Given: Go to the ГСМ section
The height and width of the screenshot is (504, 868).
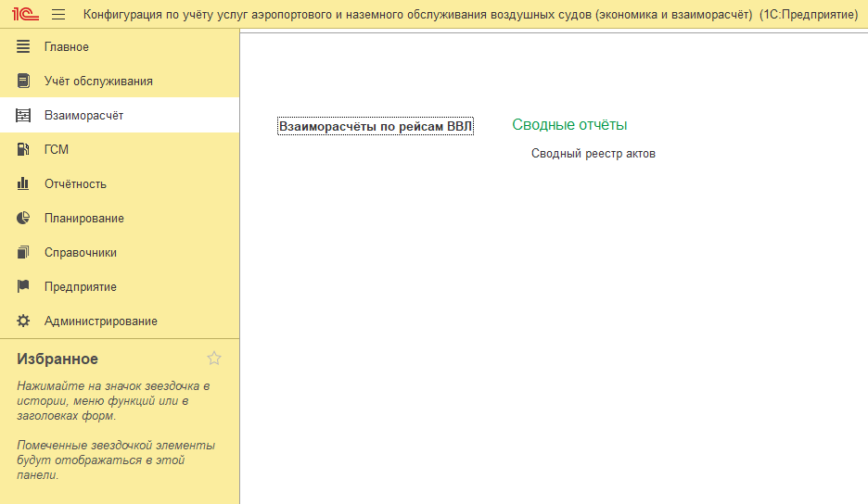Looking at the screenshot, I should (120, 149).
